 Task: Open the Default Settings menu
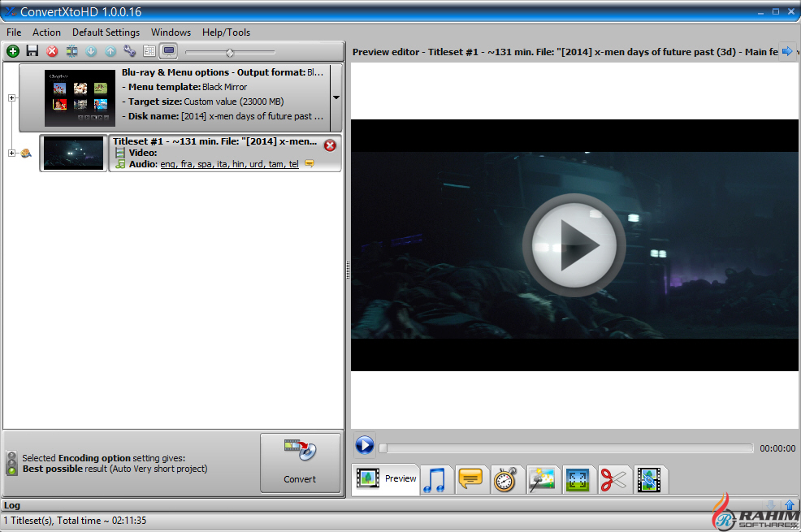click(x=106, y=32)
